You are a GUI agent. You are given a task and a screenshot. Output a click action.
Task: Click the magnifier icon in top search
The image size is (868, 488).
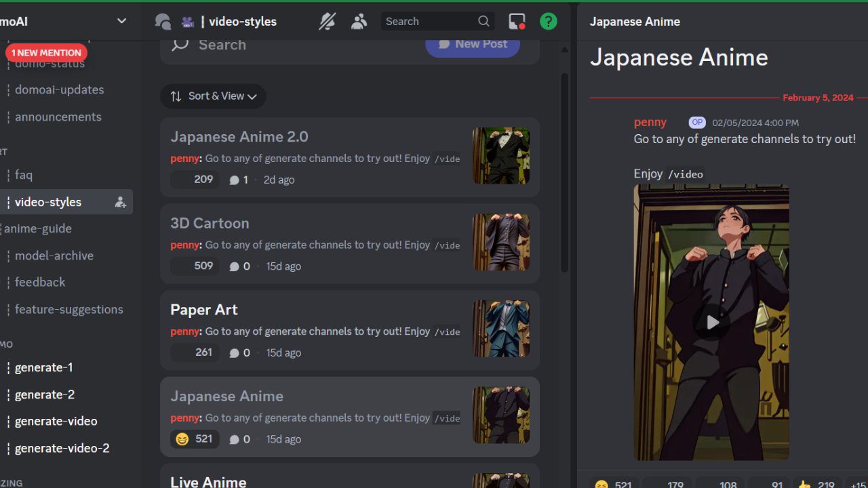pyautogui.click(x=484, y=21)
